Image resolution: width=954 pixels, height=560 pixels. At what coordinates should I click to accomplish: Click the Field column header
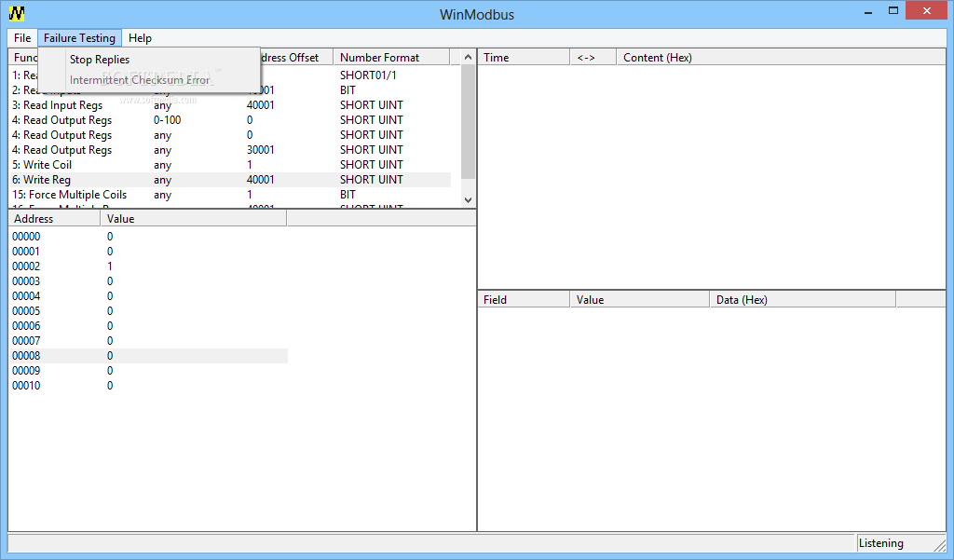click(x=524, y=299)
